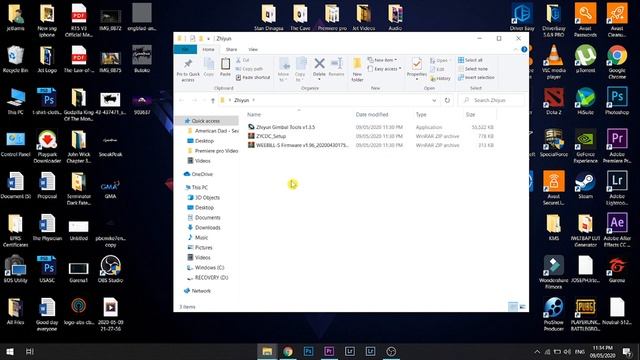Screen dimensions: 640x360
Task: Select This PC in navigation pane
Action: (200, 187)
